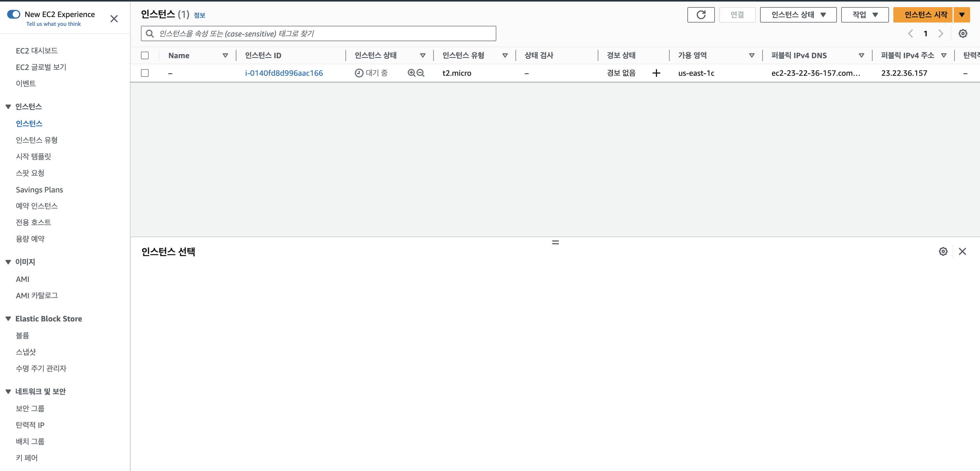Open AMI 카탈로그 sidebar item
The image size is (980, 471).
pos(36,295)
